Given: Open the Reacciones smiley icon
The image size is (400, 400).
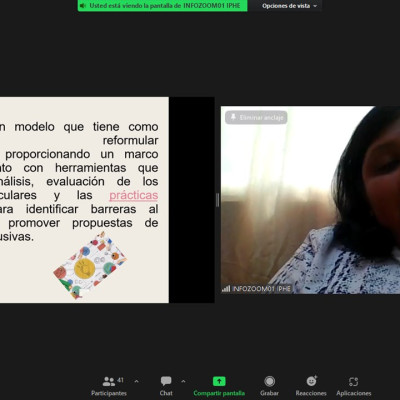Looking at the screenshot, I should pyautogui.click(x=312, y=381).
